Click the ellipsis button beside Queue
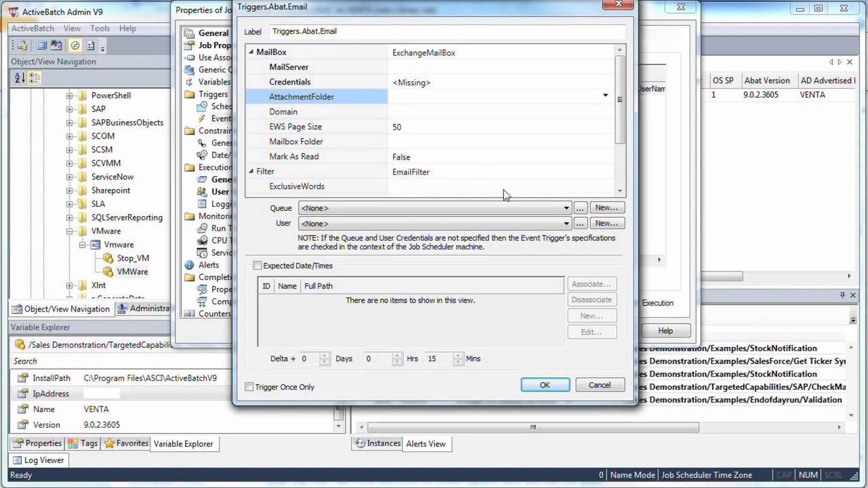Image resolution: width=868 pixels, height=488 pixels. 580,208
